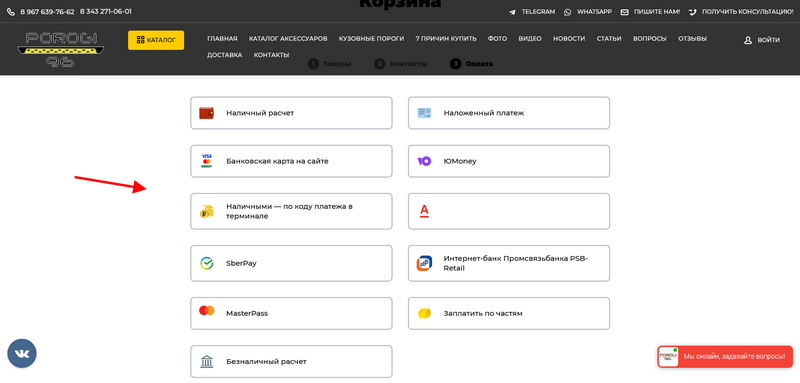Choose Безналичный расчет payment method

click(x=291, y=362)
